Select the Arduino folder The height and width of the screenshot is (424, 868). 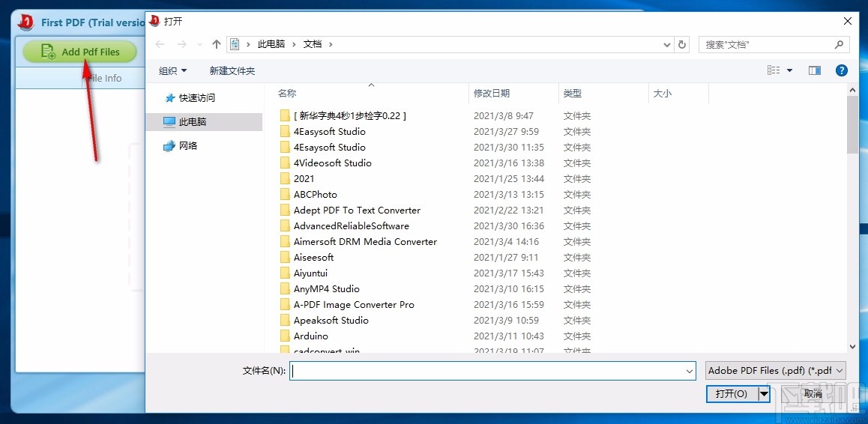click(310, 336)
